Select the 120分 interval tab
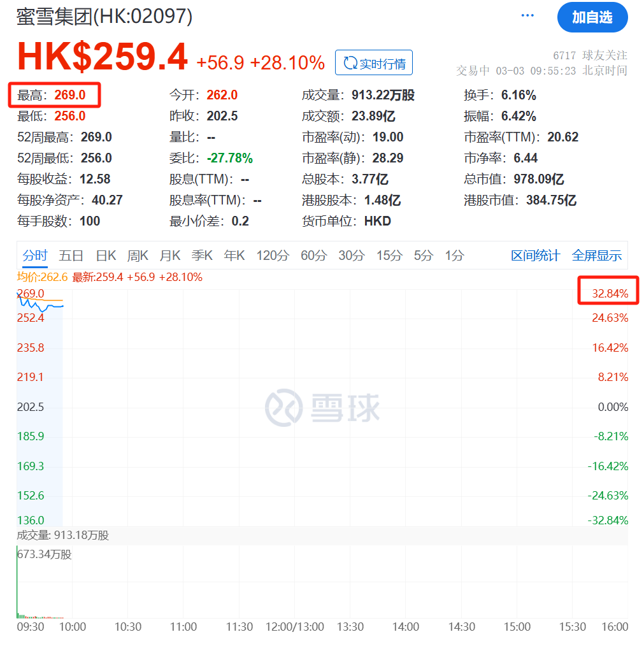644x646 pixels. [x=273, y=255]
